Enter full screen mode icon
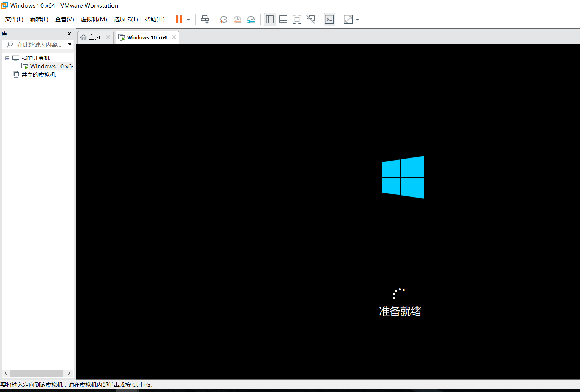580x392 pixels. tap(297, 20)
